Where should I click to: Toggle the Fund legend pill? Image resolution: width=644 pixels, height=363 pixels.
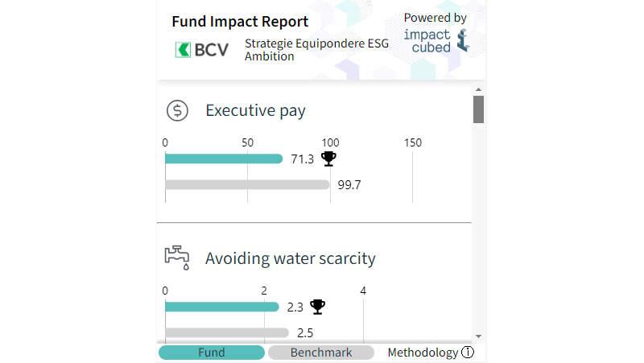click(x=212, y=353)
